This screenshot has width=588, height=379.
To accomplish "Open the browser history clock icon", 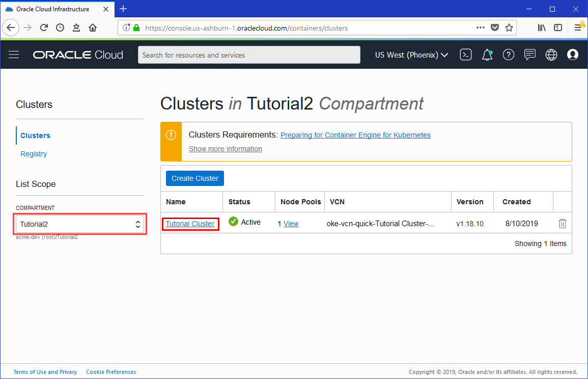I will coord(60,28).
